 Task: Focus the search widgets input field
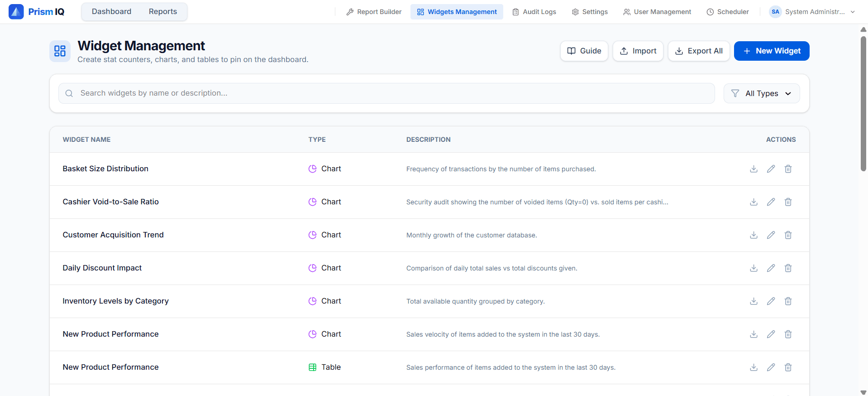[386, 93]
